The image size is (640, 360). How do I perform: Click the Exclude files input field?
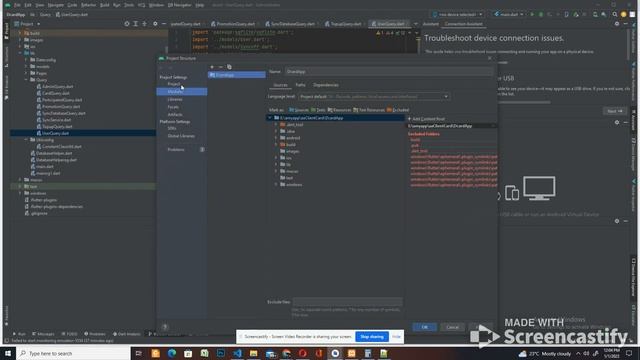pyautogui.click(x=347, y=302)
